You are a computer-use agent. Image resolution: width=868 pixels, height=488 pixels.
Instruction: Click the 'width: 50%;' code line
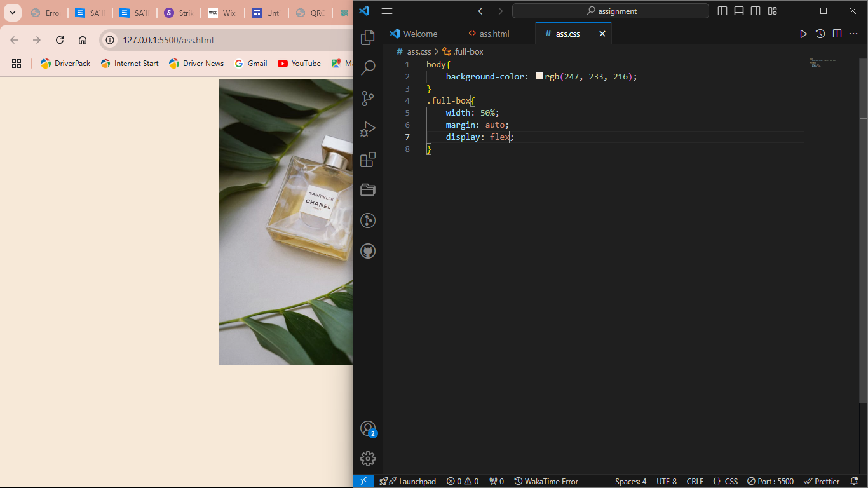click(x=472, y=112)
